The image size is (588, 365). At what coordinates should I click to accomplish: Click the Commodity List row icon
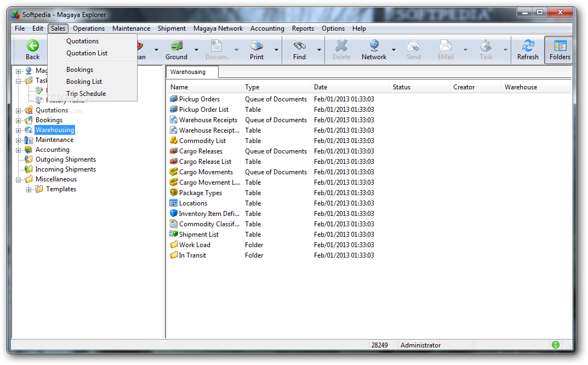(174, 141)
